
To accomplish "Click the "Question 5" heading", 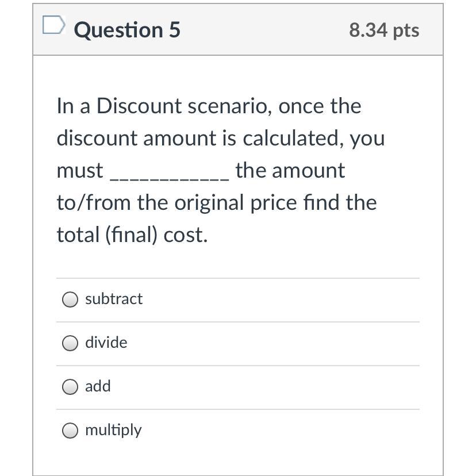I will click(x=127, y=30).
